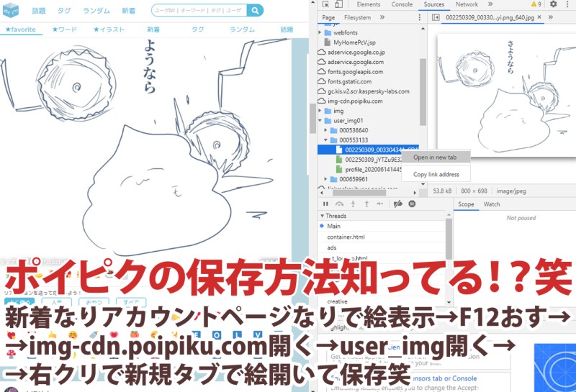Open the Network panel tab
This screenshot has height=392, width=576.
coord(467,4)
